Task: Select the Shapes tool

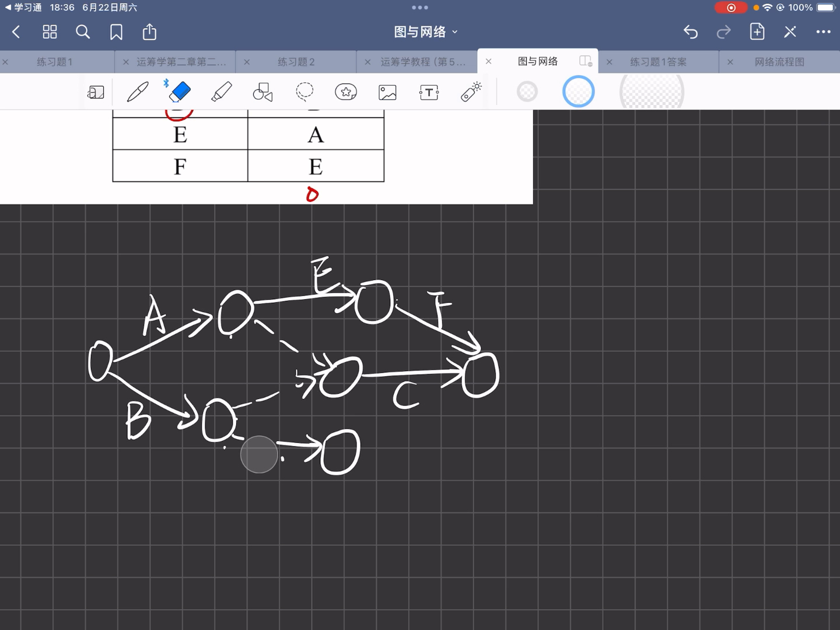Action: pos(262,92)
